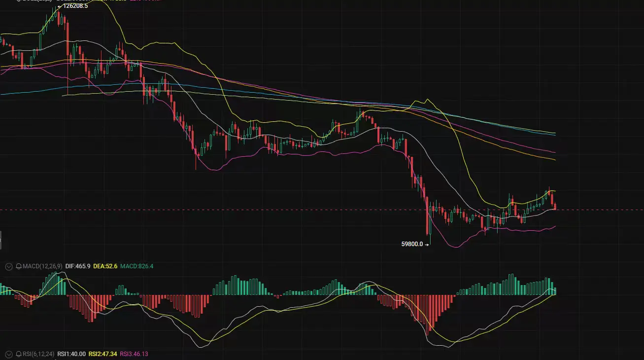This screenshot has height=360, width=644.
Task: Select the MACD:826.4 histogram value
Action: (137, 266)
